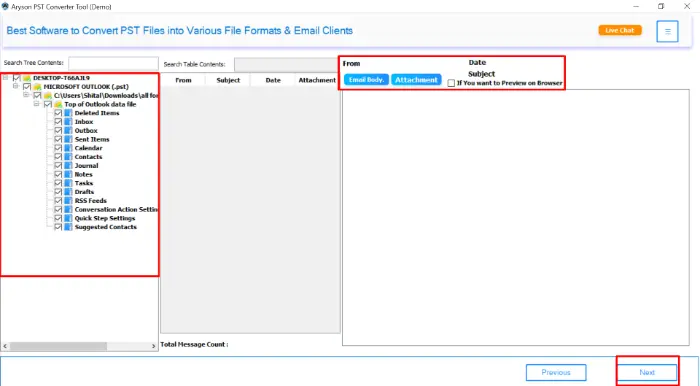The height and width of the screenshot is (386, 700).
Task: Focus the Search Table Contents field
Action: tap(286, 64)
